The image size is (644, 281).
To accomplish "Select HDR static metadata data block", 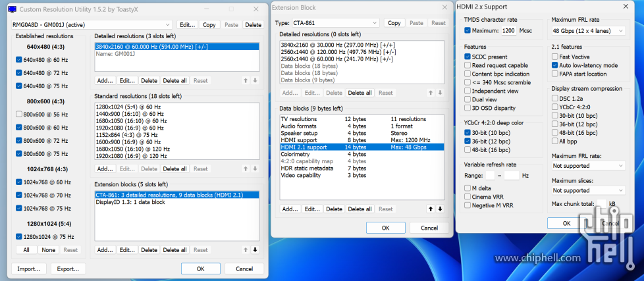I will coord(362,168).
